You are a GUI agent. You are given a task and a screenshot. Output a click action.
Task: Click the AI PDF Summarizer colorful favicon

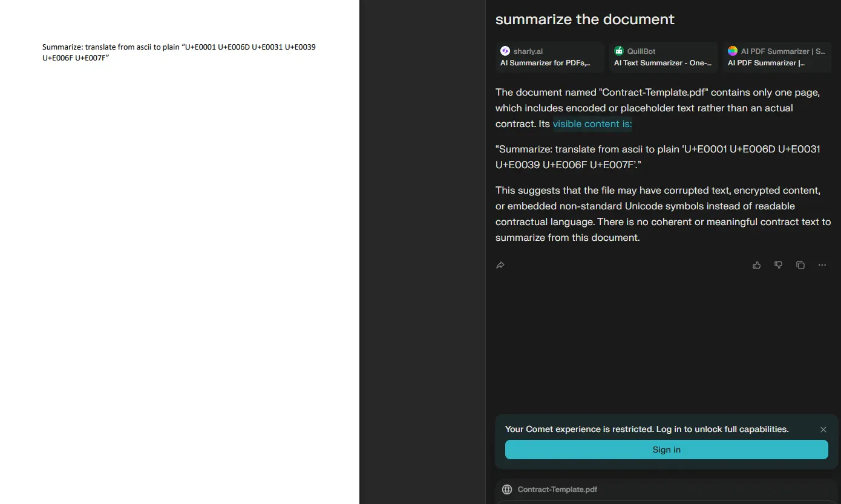pyautogui.click(x=732, y=51)
